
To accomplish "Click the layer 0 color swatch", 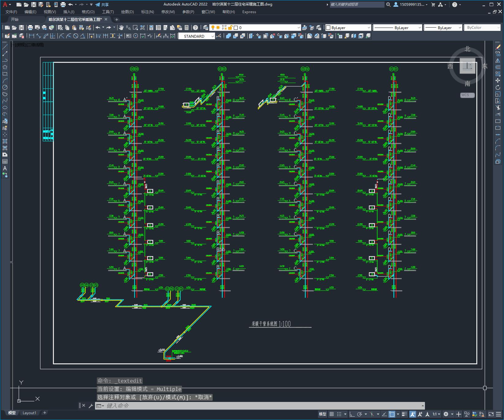I will coord(236,28).
